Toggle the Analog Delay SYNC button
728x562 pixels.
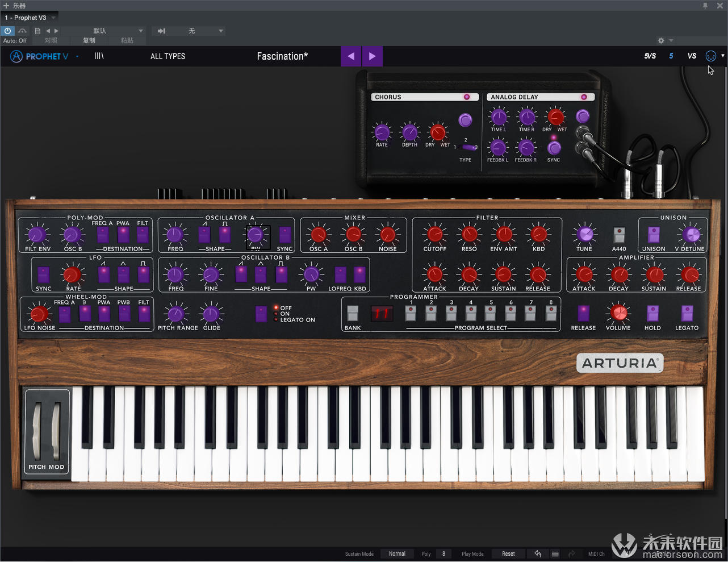[x=554, y=148]
